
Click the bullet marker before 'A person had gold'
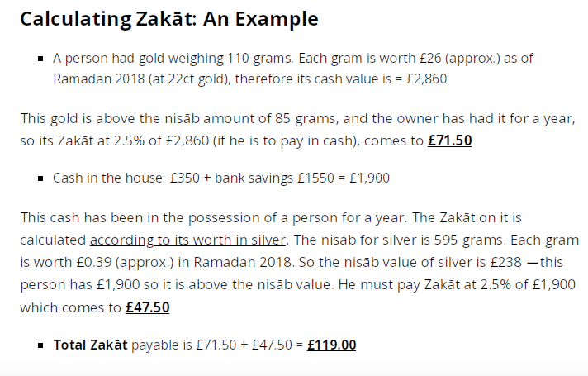(x=40, y=59)
